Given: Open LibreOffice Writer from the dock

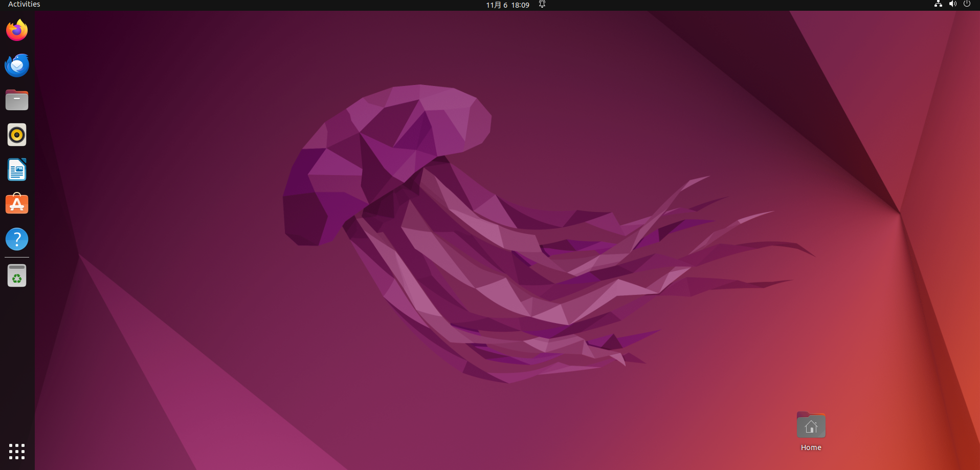Looking at the screenshot, I should pyautogui.click(x=17, y=169).
